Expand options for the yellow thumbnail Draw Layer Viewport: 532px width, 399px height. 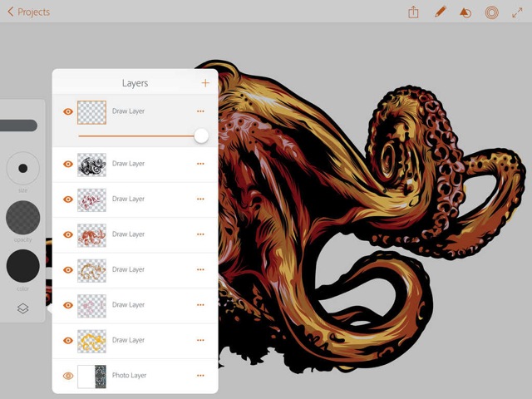(200, 340)
